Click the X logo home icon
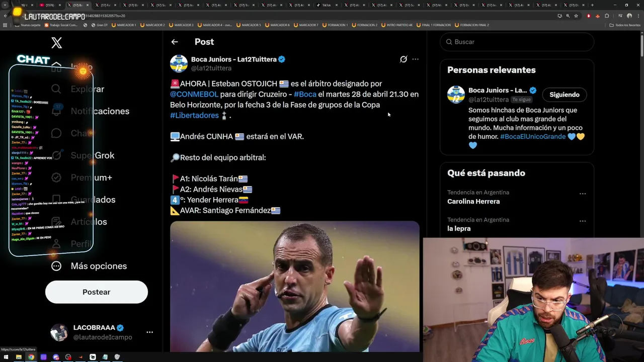The width and height of the screenshot is (644, 362). coord(57,43)
